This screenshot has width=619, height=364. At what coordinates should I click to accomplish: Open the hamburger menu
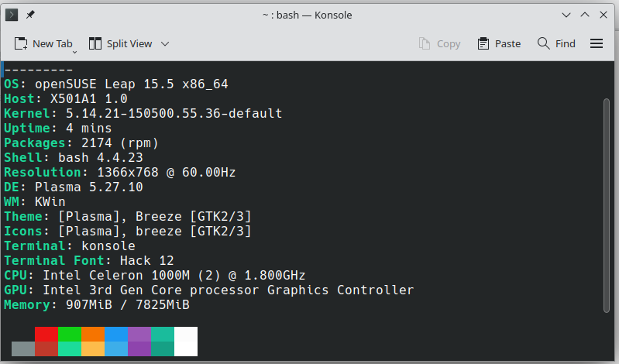pyautogui.click(x=597, y=43)
